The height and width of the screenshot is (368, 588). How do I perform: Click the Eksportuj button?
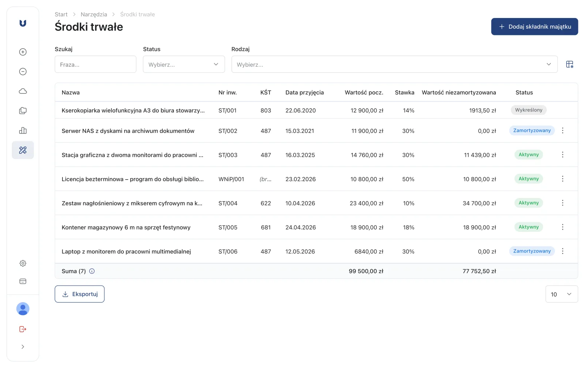79,294
